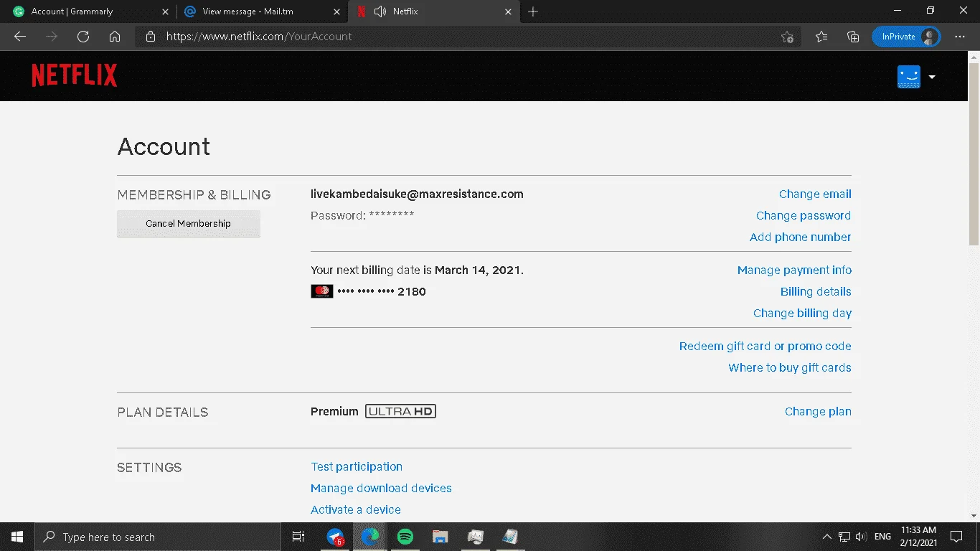The image size is (980, 551).
Task: Click the address bar URL
Action: point(259,37)
